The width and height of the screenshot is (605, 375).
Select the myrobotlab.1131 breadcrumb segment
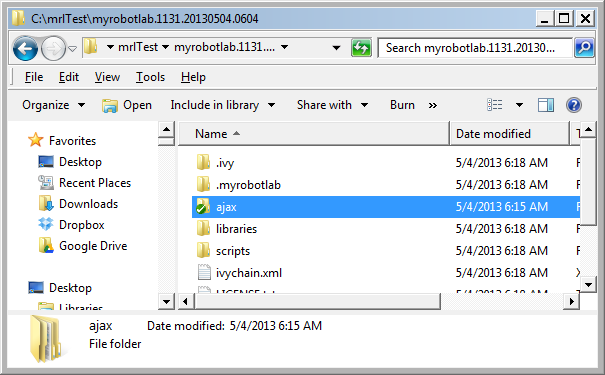pyautogui.click(x=225, y=47)
